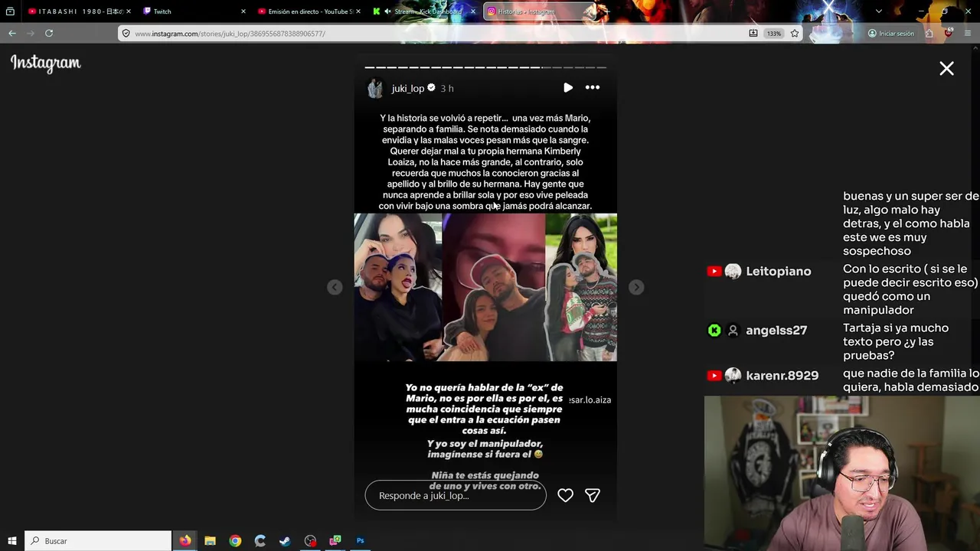Click the Leitopiano chat username

pyautogui.click(x=778, y=272)
